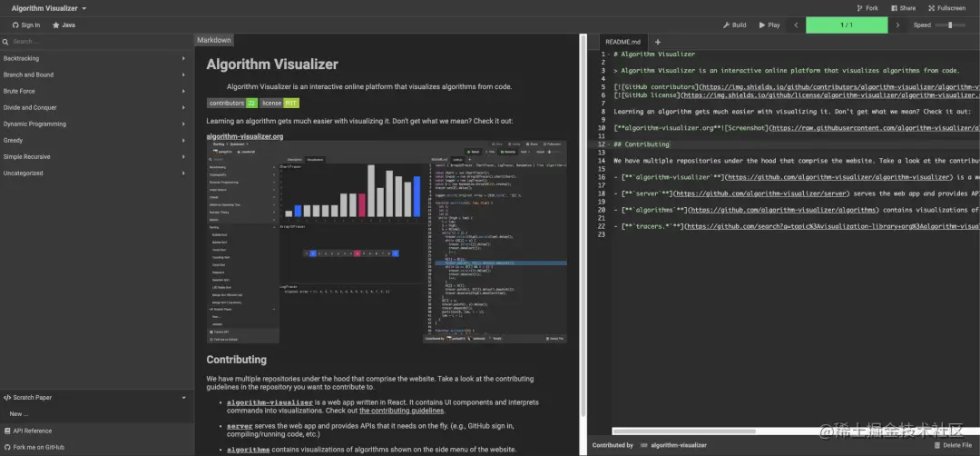Image resolution: width=980 pixels, height=456 pixels.
Task: Click the green 1/1 progress bar
Action: pyautogui.click(x=847, y=25)
